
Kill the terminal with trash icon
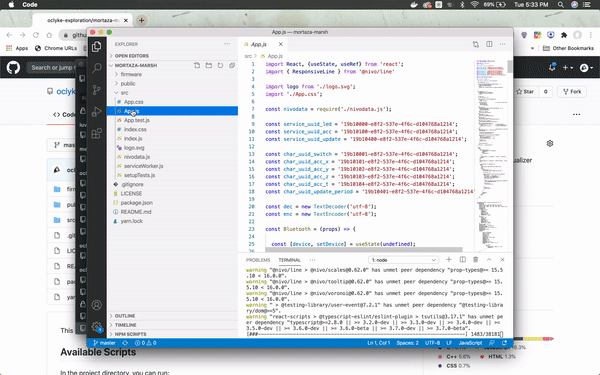(x=476, y=259)
